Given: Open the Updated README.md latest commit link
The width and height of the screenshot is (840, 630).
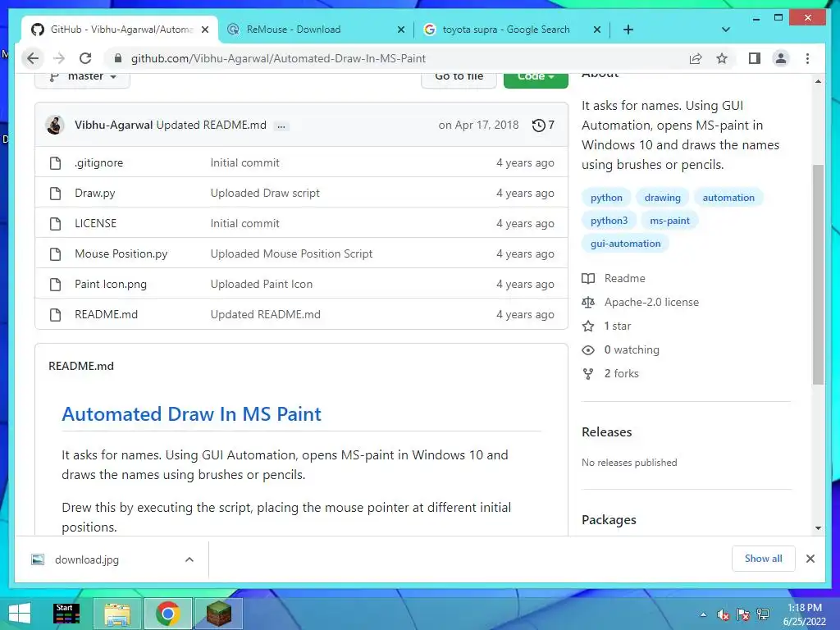Looking at the screenshot, I should 211,125.
